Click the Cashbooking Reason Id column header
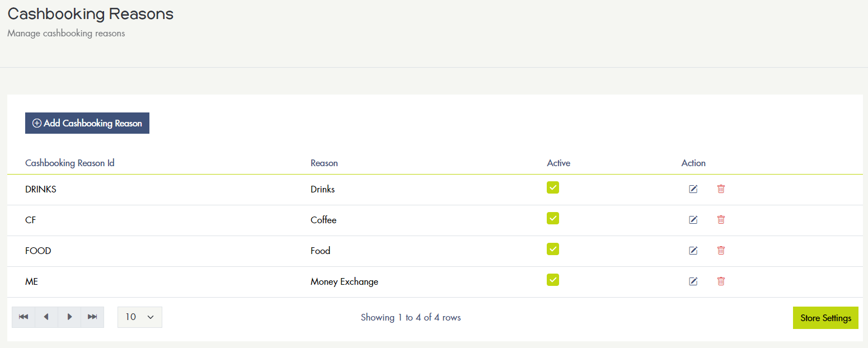This screenshot has height=348, width=868. click(x=70, y=163)
